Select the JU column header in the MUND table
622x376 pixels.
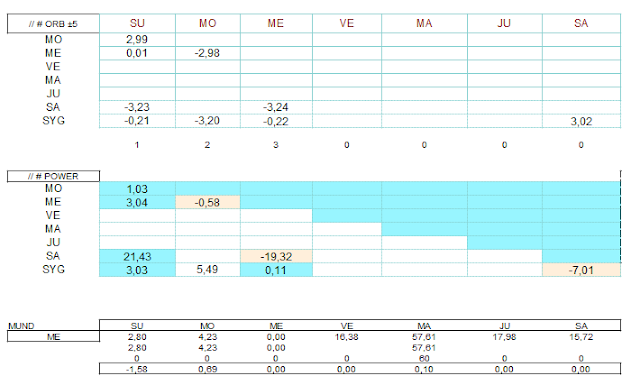pos(505,326)
